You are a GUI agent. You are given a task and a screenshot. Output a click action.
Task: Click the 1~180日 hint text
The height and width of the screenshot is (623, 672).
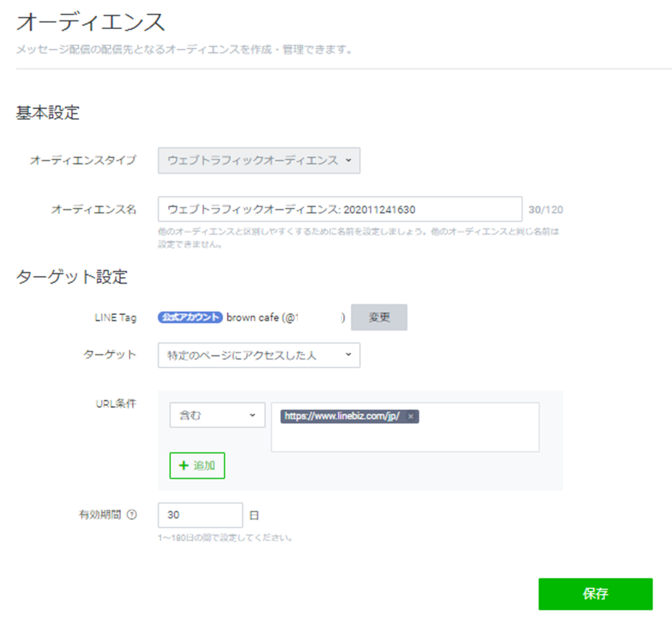coord(225,538)
